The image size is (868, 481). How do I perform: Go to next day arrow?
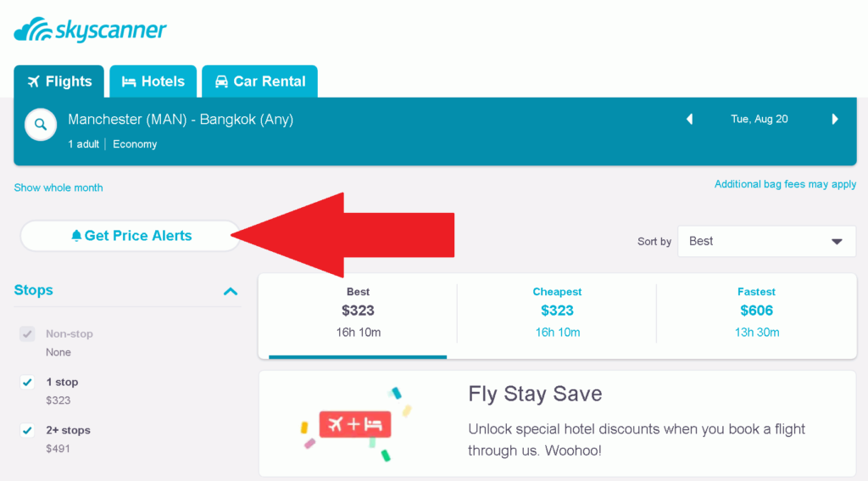(835, 120)
